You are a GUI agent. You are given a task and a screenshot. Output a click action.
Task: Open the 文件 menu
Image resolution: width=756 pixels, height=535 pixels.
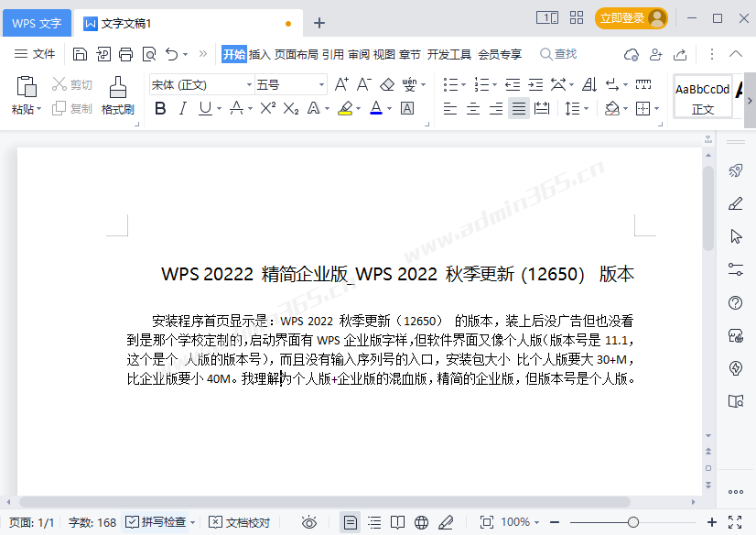(x=35, y=54)
